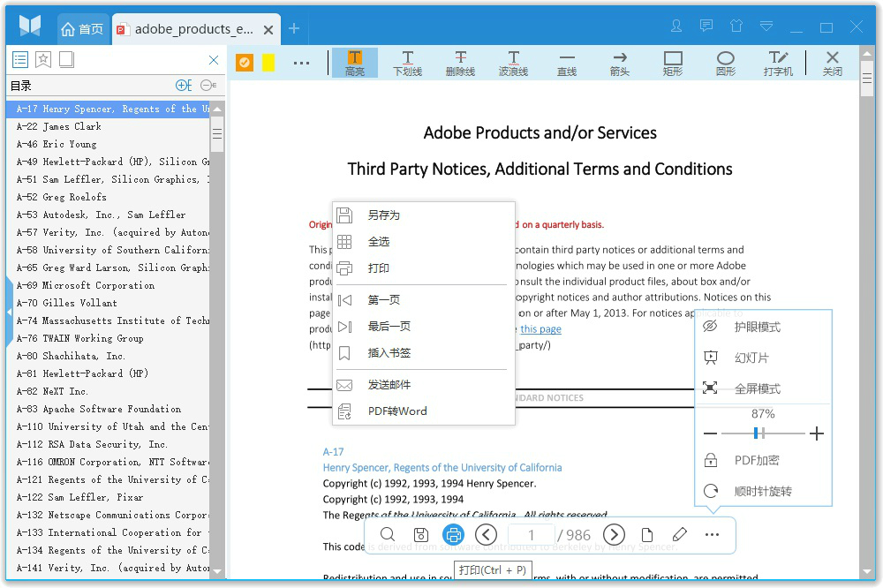
Task: Choose PDF转Word from context menu
Action: pyautogui.click(x=424, y=411)
